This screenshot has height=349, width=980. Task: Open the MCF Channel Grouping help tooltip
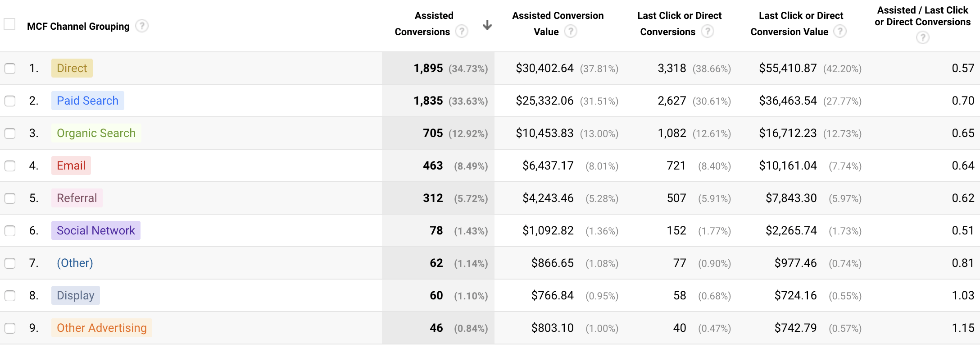click(x=142, y=26)
